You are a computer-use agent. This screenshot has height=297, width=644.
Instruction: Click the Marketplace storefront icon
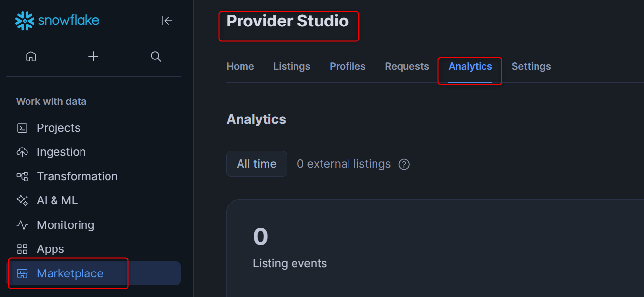[x=22, y=273]
